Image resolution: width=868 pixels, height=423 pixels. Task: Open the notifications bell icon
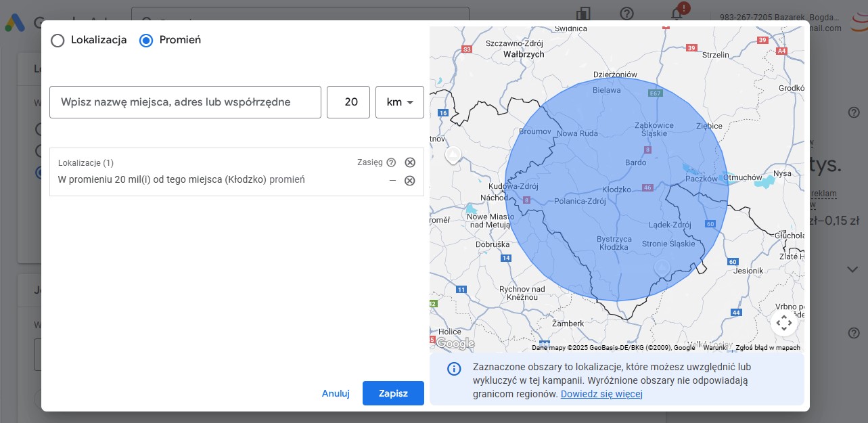click(677, 14)
